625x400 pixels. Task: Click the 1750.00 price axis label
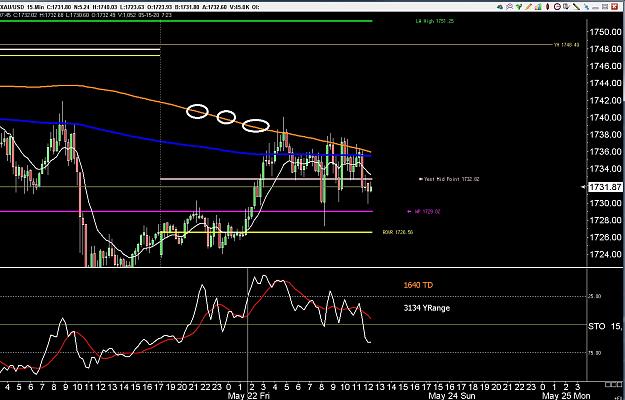pos(605,32)
